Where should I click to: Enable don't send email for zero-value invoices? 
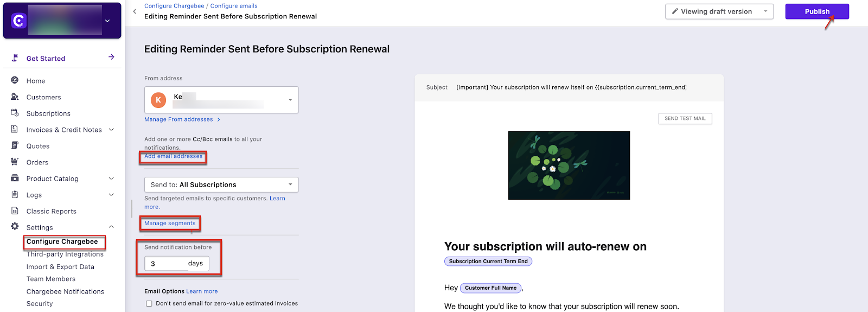point(149,303)
